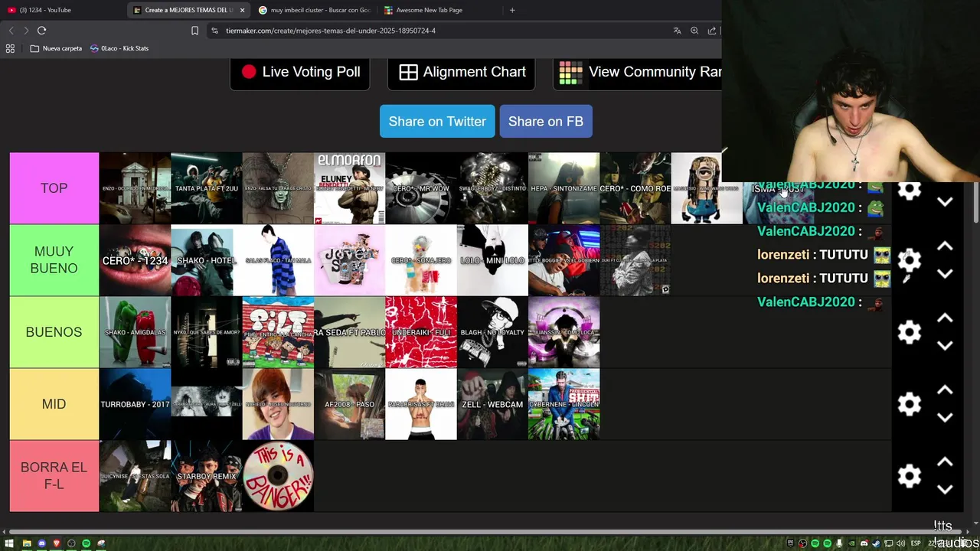Select the ZELL - WEBCAM thumbnail

[x=492, y=404]
